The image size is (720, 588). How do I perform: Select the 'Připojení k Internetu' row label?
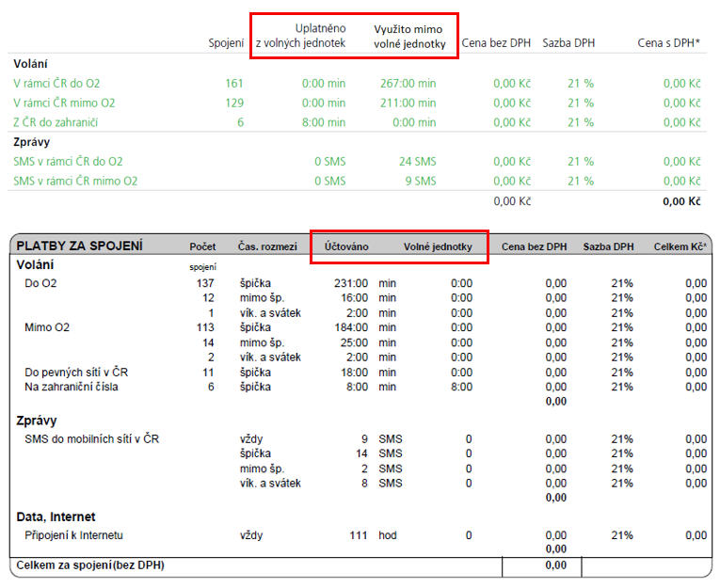tap(74, 535)
